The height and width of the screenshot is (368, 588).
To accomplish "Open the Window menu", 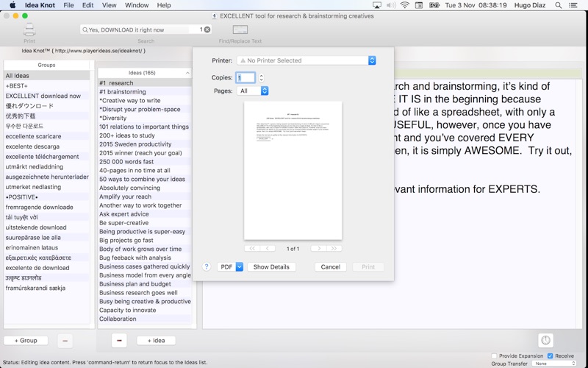I will [137, 5].
